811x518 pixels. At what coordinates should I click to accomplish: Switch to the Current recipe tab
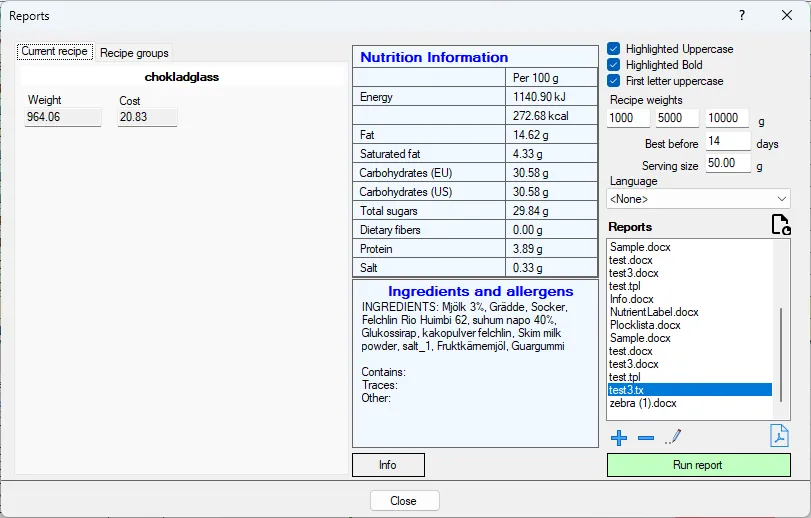click(55, 51)
